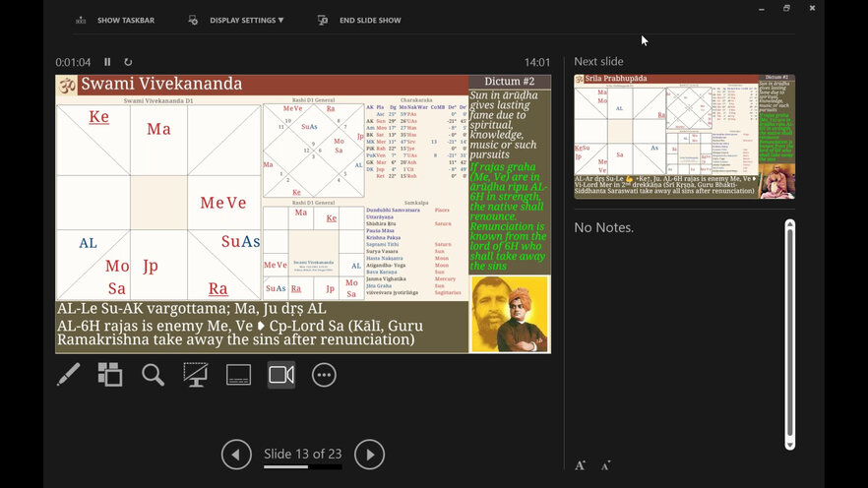Image resolution: width=868 pixels, height=488 pixels.
Task: Toggle the camera video button
Action: 281,375
